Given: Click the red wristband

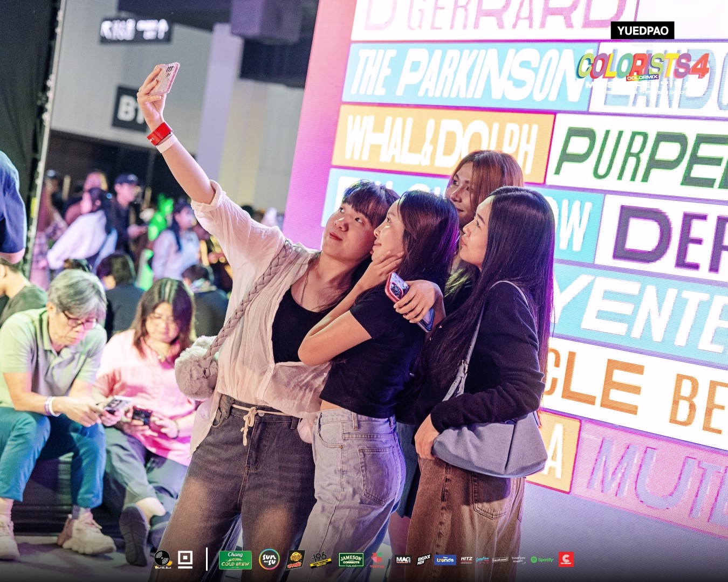Looking at the screenshot, I should click(x=160, y=133).
